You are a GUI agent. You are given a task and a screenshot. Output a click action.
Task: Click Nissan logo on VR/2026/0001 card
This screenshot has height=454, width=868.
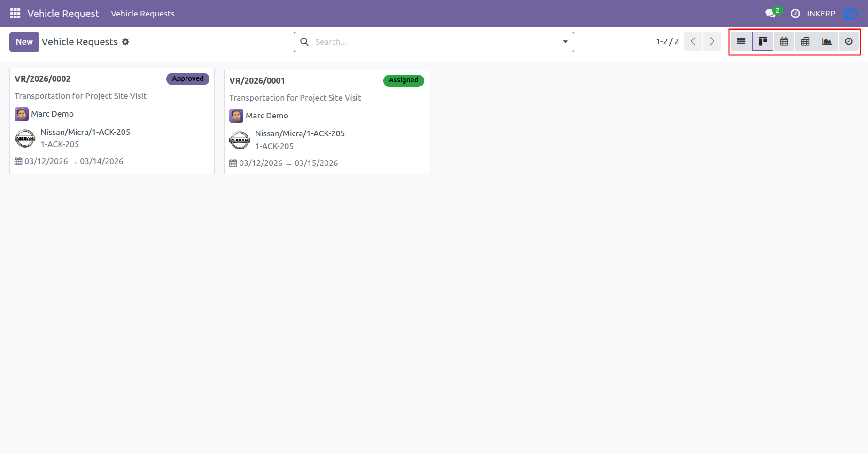click(x=240, y=140)
